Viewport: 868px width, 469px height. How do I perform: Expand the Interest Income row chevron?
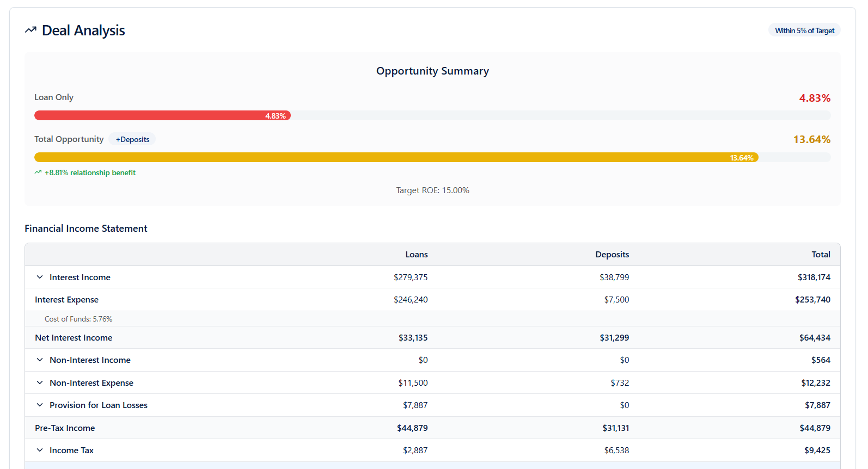tap(40, 277)
